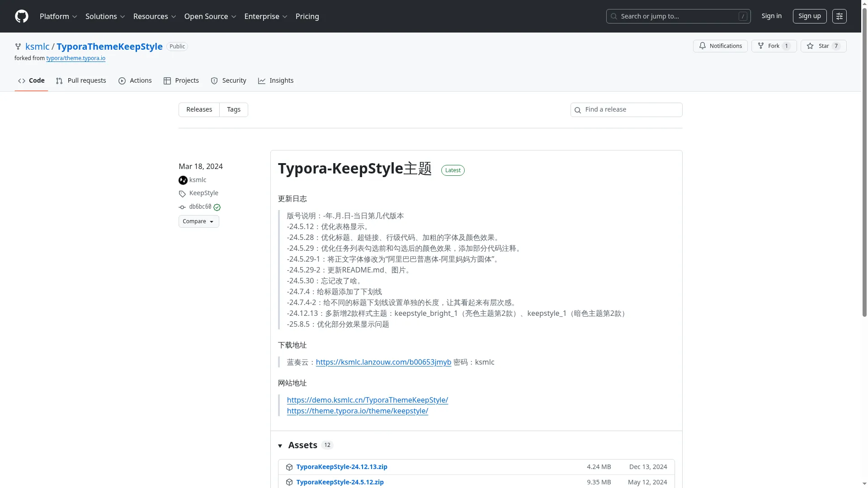
Task: Click the KeepStyle tag icon
Action: coord(182,194)
